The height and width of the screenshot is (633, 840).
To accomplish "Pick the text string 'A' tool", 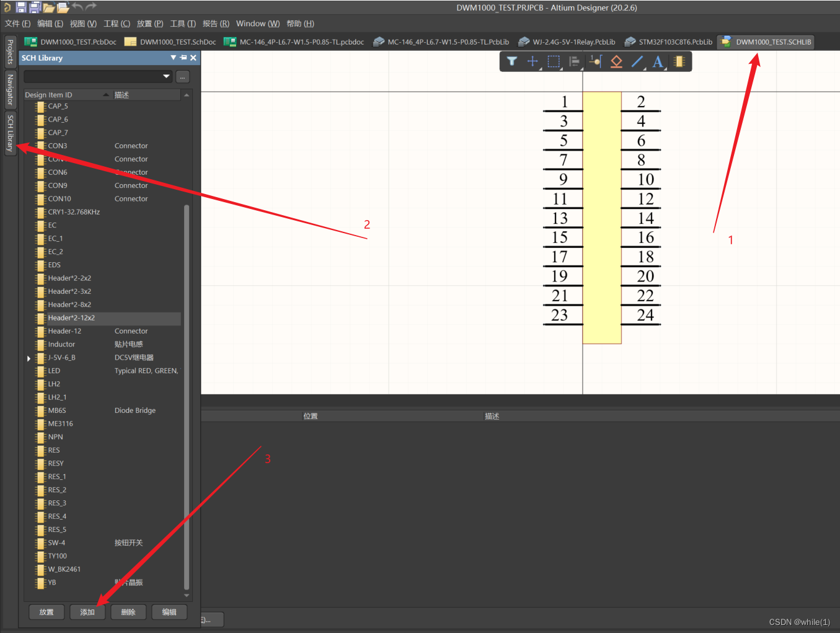I will (x=658, y=61).
